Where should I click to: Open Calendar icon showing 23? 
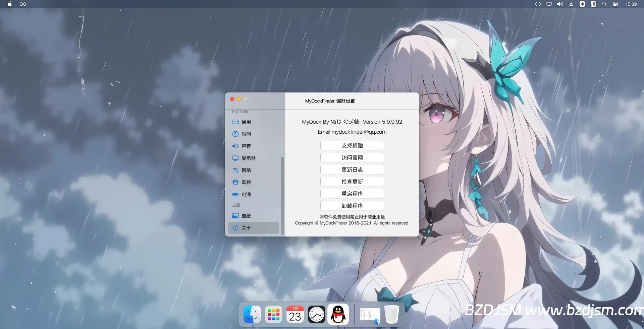coord(295,314)
